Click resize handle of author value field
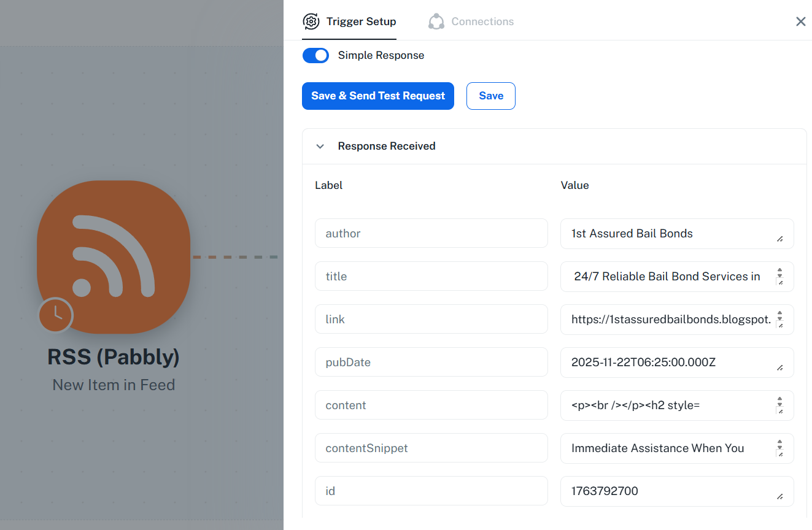Screen dimensions: 812x530 pyautogui.click(x=779, y=239)
